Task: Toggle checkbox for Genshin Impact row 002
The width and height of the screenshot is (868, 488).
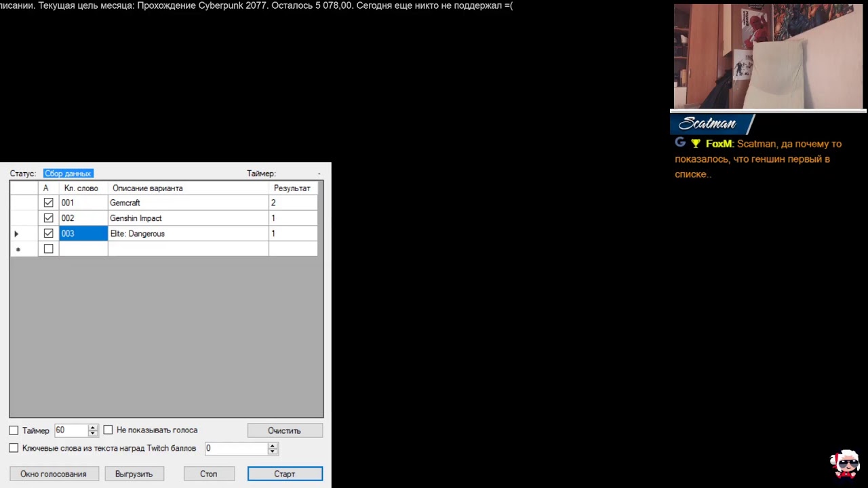Action: tap(48, 218)
